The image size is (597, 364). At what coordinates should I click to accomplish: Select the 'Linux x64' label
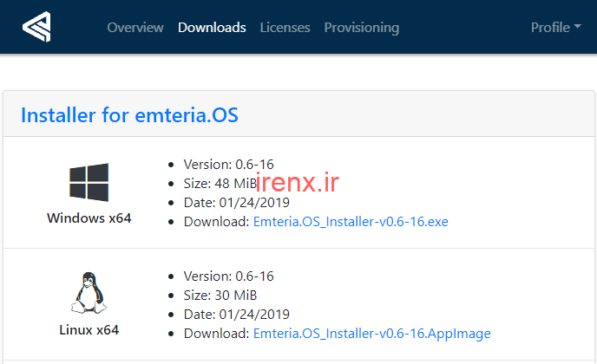click(89, 330)
